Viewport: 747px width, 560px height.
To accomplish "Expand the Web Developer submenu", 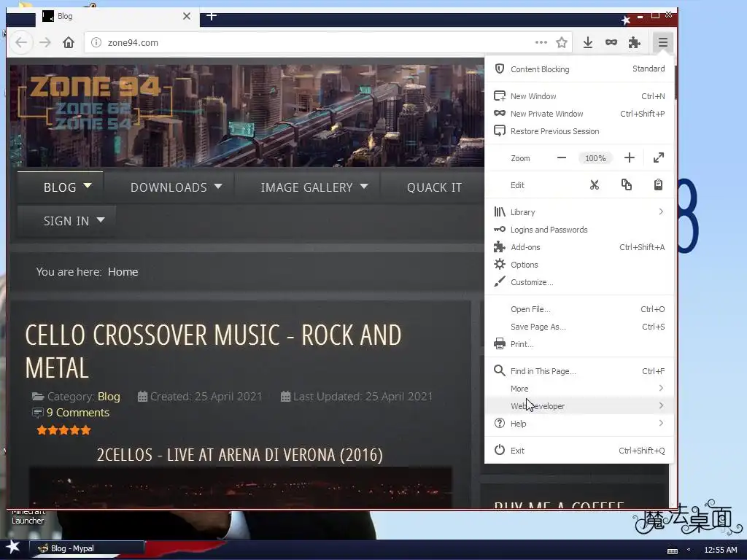I will point(579,406).
